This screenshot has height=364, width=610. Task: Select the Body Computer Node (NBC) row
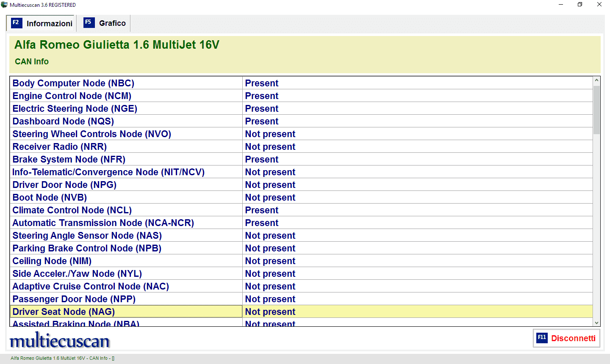(x=301, y=83)
